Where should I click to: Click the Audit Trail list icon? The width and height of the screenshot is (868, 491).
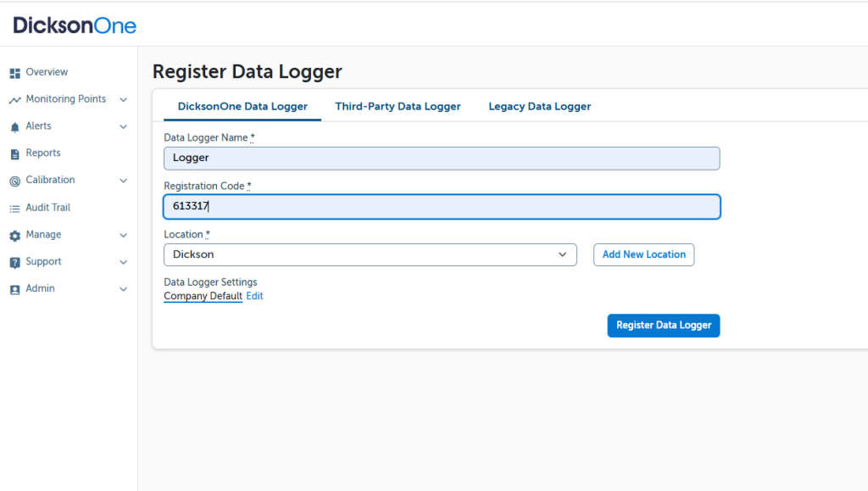tap(14, 208)
